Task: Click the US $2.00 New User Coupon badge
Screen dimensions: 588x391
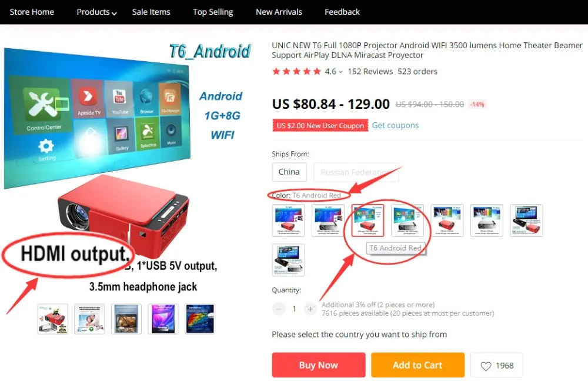Action: tap(320, 126)
